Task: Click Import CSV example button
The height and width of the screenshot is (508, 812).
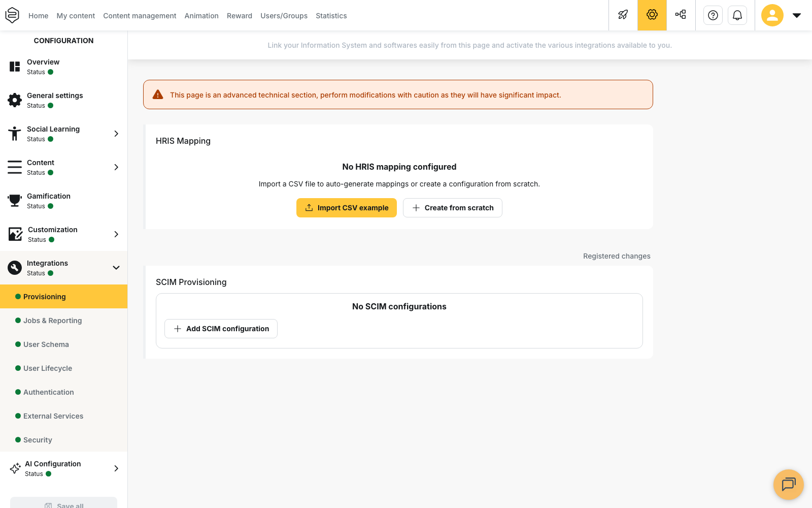Action: pyautogui.click(x=347, y=208)
